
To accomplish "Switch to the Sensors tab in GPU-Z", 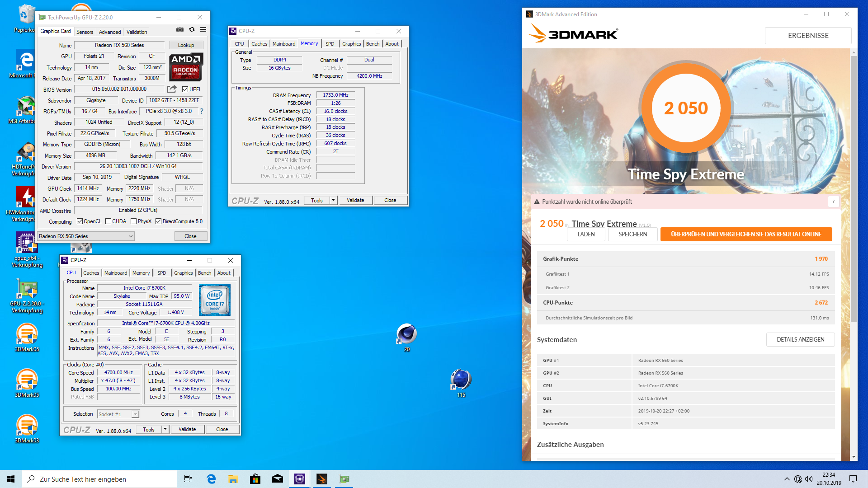I will click(x=85, y=32).
